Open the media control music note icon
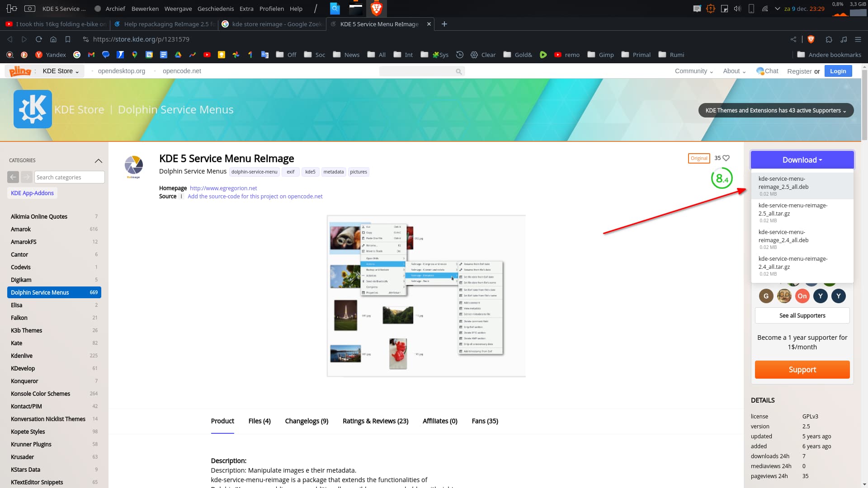868x488 pixels. 844,39
